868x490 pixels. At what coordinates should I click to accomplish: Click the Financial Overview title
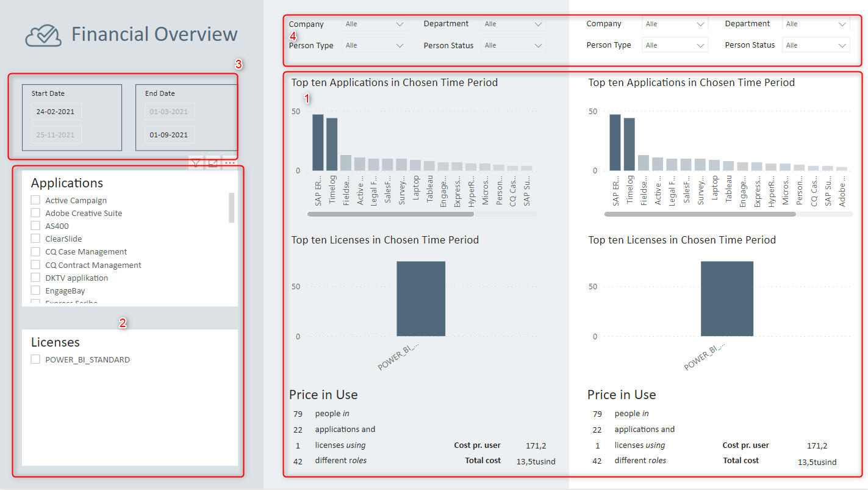[x=154, y=34]
